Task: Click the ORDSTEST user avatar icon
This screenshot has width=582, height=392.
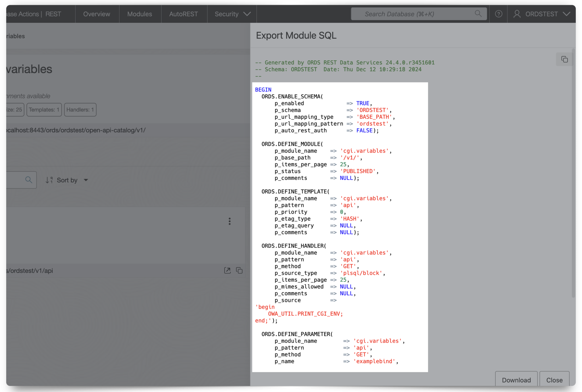Action: point(517,14)
